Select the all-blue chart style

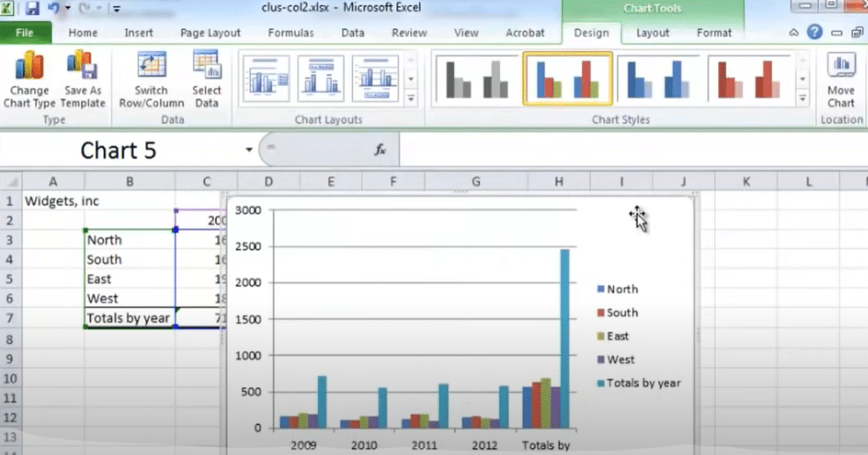(657, 79)
